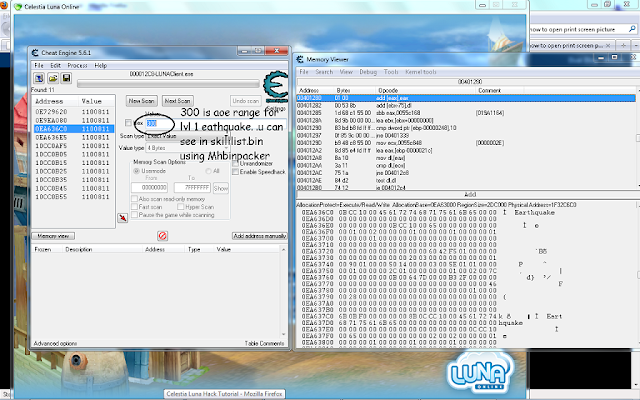Viewport: 640px width, 400px height.
Task: Click the red arrow add-to-list icon
Action: pos(122,218)
